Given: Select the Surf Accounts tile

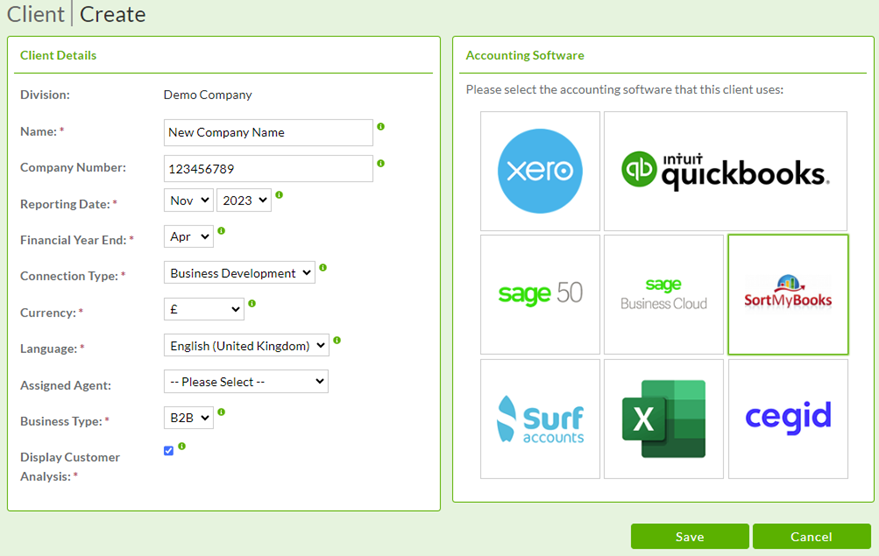Looking at the screenshot, I should click(540, 419).
